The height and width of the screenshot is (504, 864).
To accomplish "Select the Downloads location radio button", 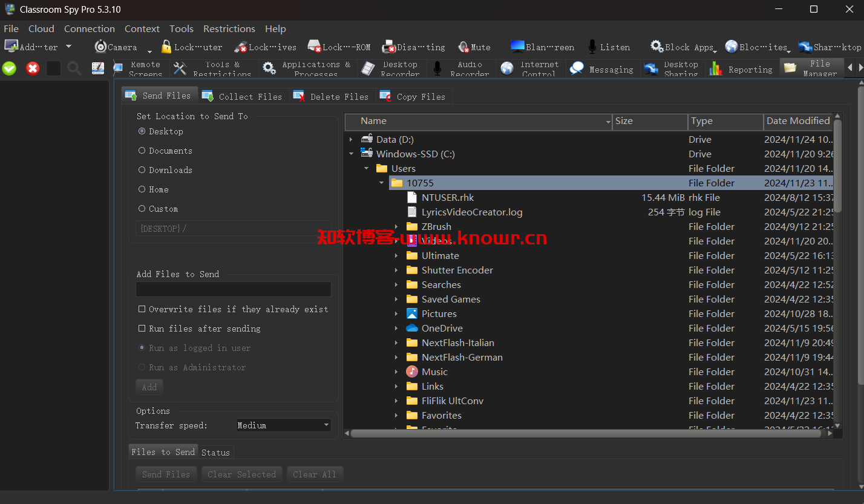I will (x=142, y=169).
